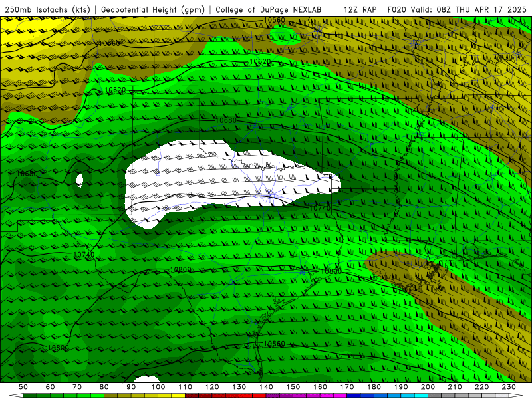Viewport: 532px width, 399px height.
Task: Click the color bar value 230
Action: pyautogui.click(x=509, y=387)
